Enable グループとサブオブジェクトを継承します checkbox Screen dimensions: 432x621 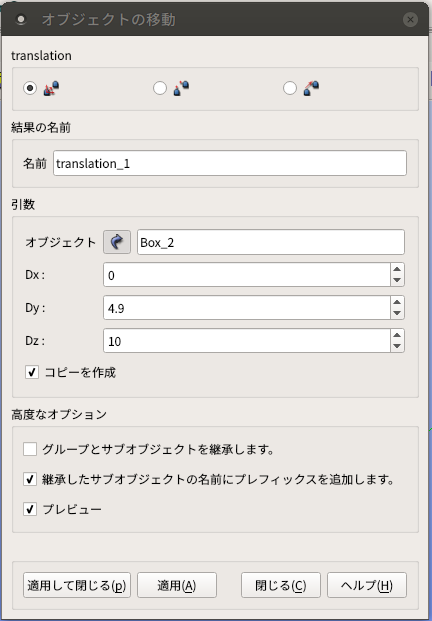pos(30,450)
